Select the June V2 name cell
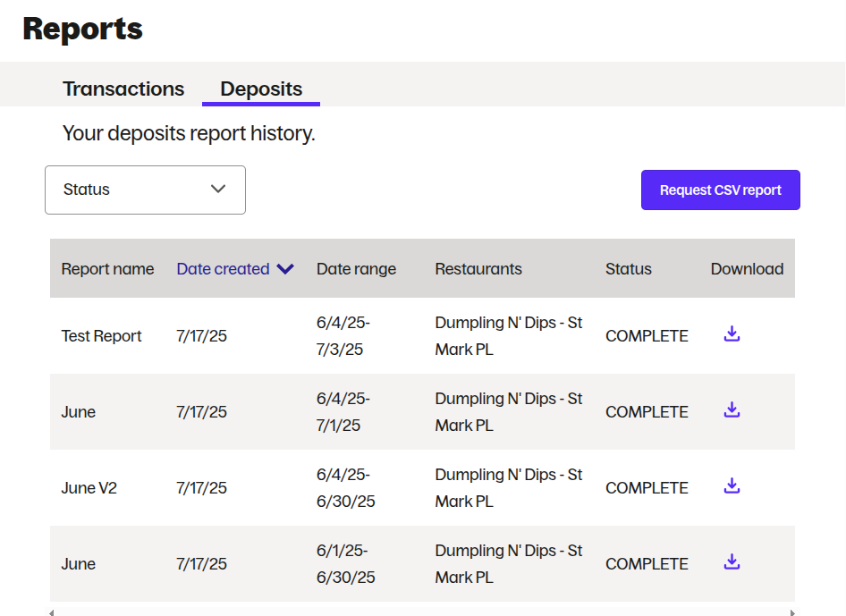Screen dimensions: 846x616 (x=89, y=488)
